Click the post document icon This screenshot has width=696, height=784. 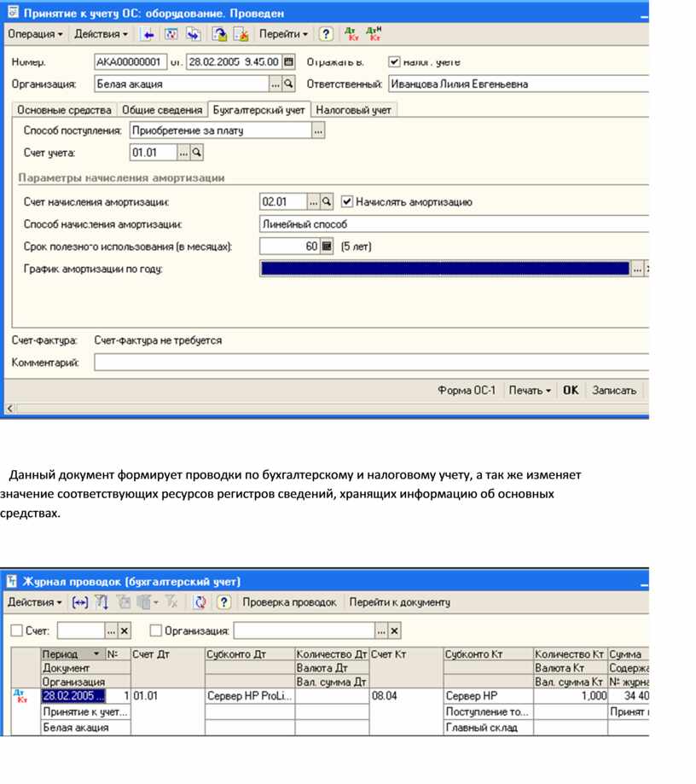pos(219,34)
